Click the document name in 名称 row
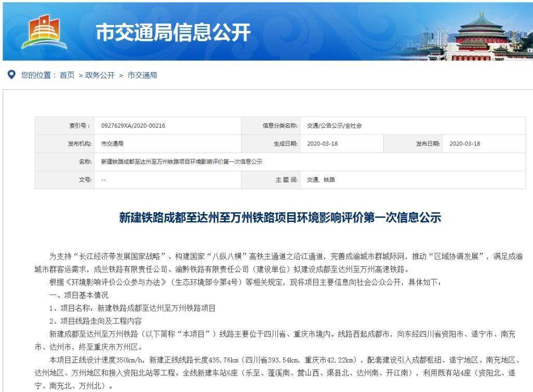The width and height of the screenshot is (533, 392). pos(181,161)
